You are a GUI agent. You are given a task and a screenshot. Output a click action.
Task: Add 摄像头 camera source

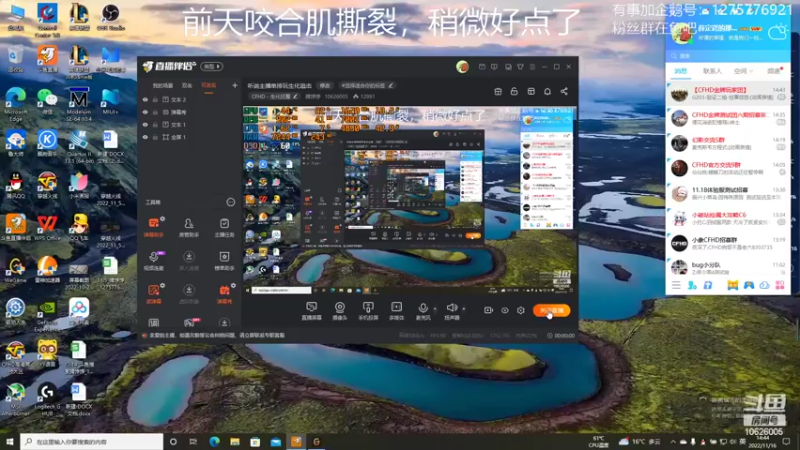coord(340,311)
